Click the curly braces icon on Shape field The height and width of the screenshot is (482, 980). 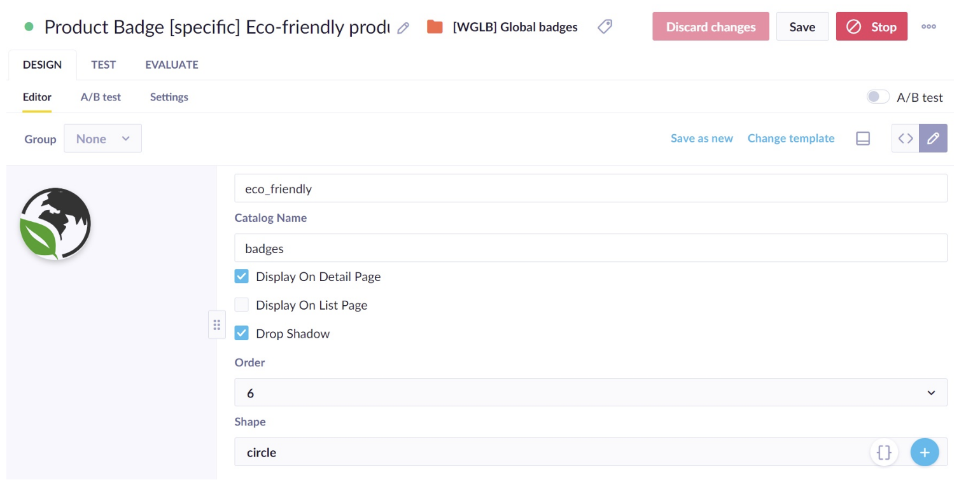pos(884,452)
